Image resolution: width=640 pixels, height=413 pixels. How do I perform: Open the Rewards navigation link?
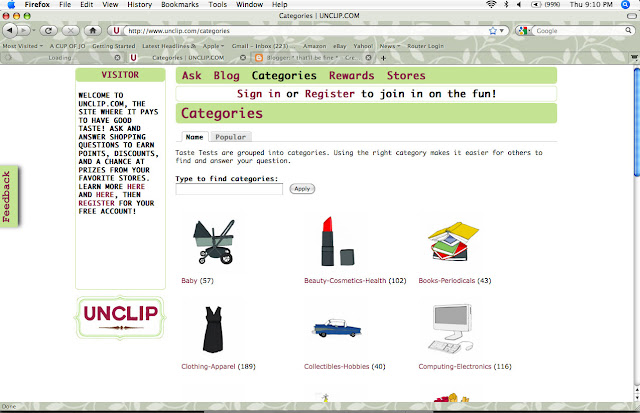pos(351,75)
